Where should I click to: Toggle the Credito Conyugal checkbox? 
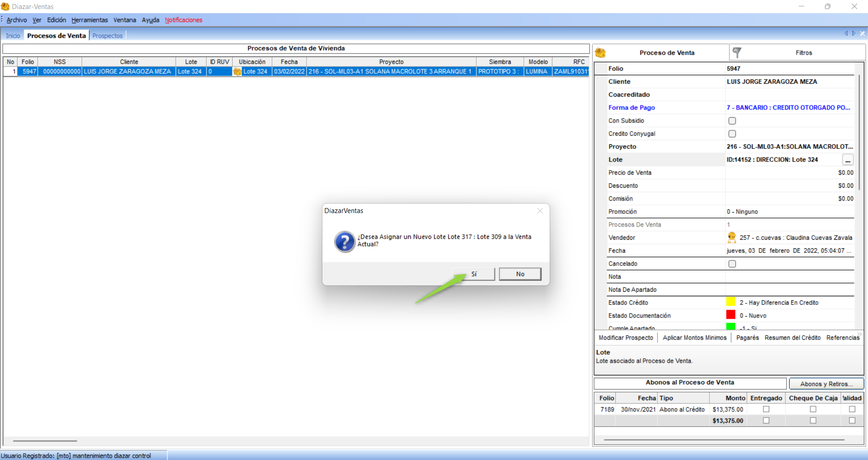point(732,134)
